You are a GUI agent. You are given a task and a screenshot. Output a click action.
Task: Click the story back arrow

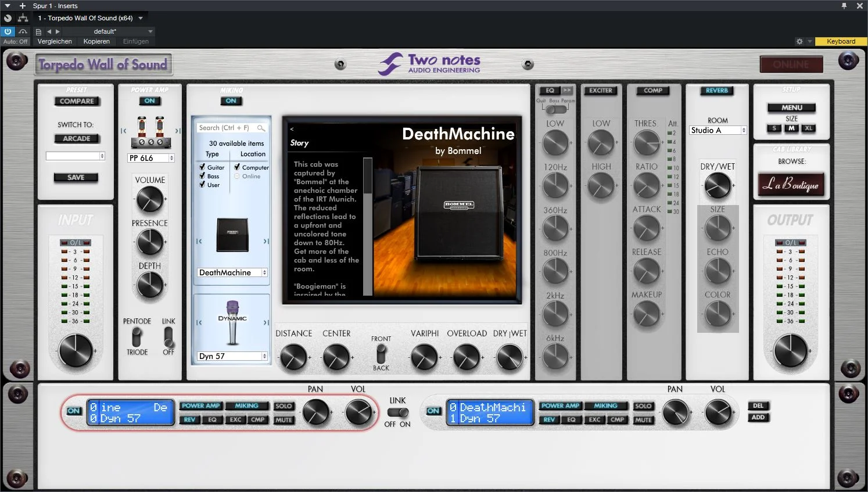click(x=292, y=129)
